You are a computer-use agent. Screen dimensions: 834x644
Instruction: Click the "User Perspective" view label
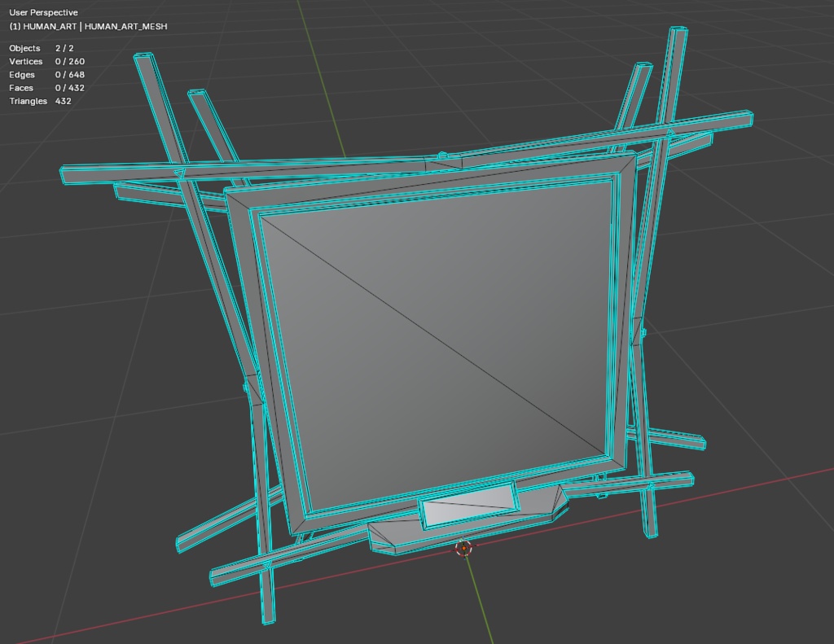tap(43, 12)
